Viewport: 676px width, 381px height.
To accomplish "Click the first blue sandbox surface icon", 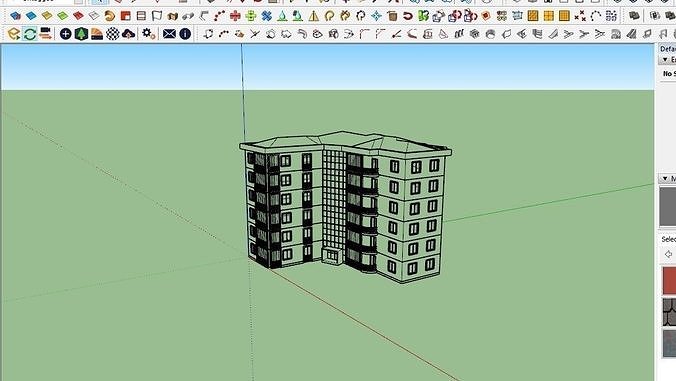I will (x=16, y=16).
